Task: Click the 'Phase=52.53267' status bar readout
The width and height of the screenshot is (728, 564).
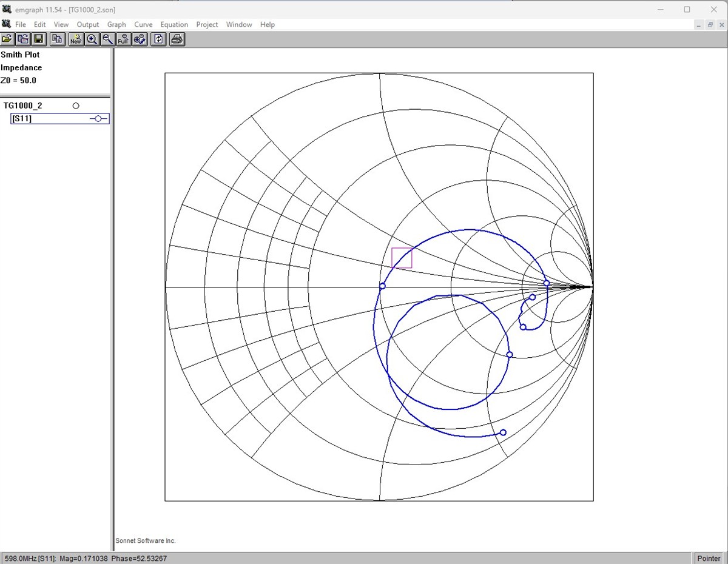Action: pyautogui.click(x=139, y=559)
